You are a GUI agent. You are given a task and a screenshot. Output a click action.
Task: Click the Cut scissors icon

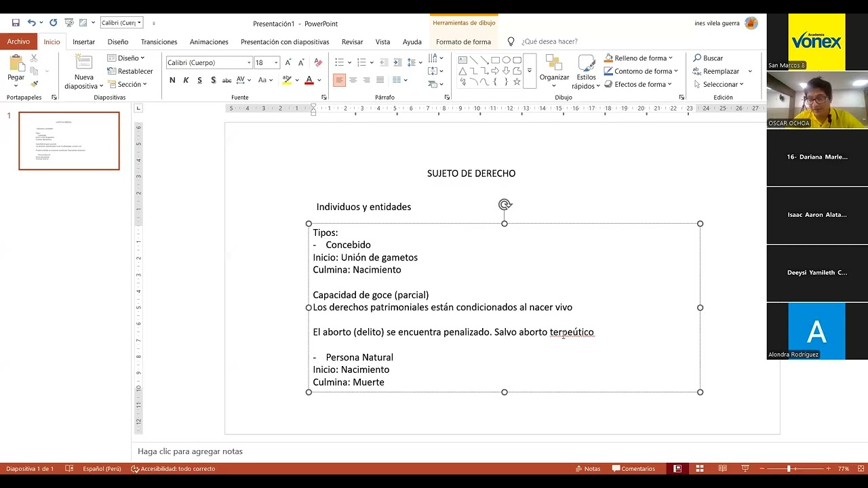point(34,58)
